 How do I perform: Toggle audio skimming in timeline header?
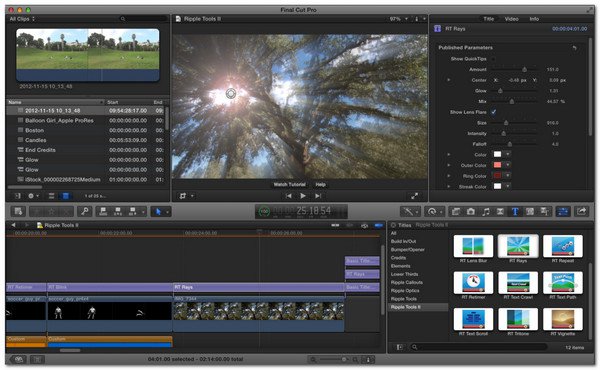coord(349,225)
